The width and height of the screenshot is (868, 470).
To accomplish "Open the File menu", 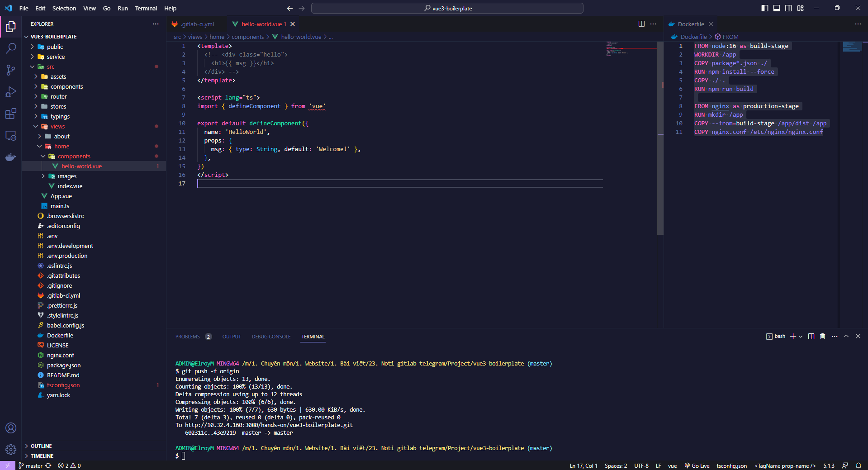I will (x=24, y=8).
